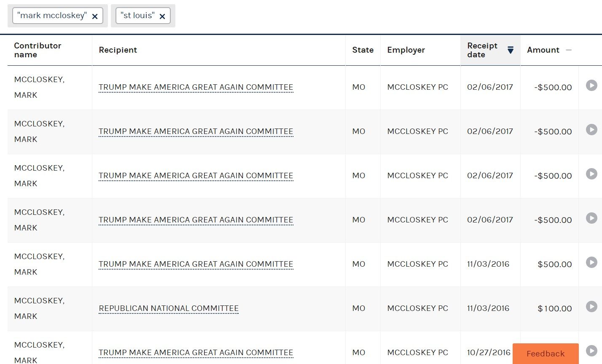The height and width of the screenshot is (364, 602).
Task: Select the State column header
Action: [x=363, y=50]
